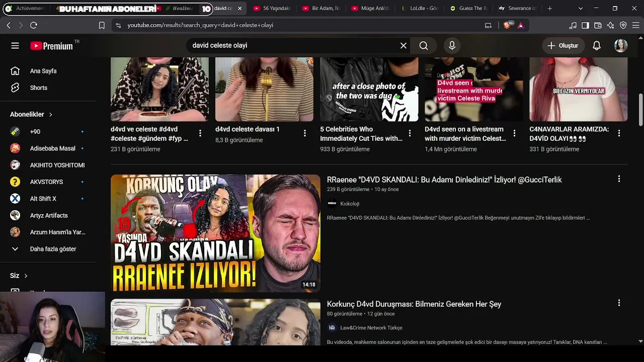Open options for d4vd ve celeste short

200,133
